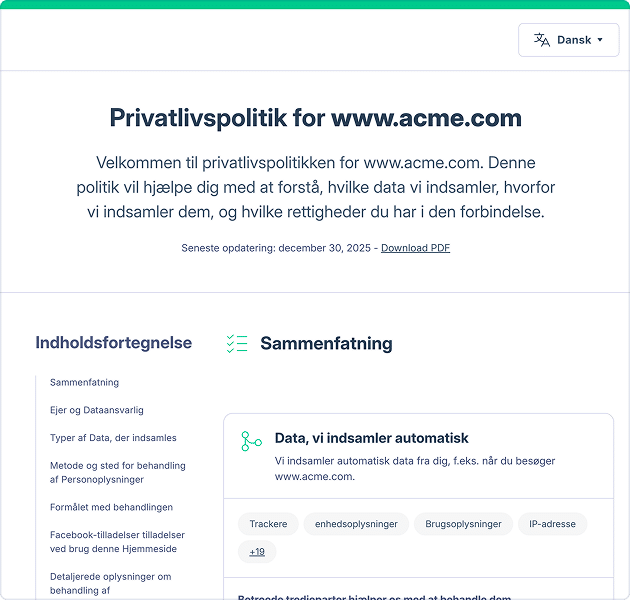Click the Trackere tag
Image resolution: width=630 pixels, height=600 pixels.
(x=268, y=524)
